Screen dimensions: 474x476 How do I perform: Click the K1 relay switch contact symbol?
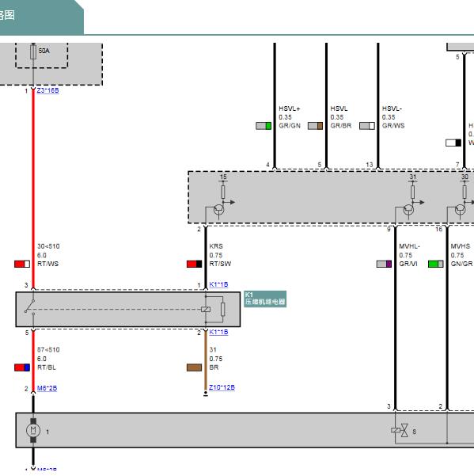tap(30, 307)
